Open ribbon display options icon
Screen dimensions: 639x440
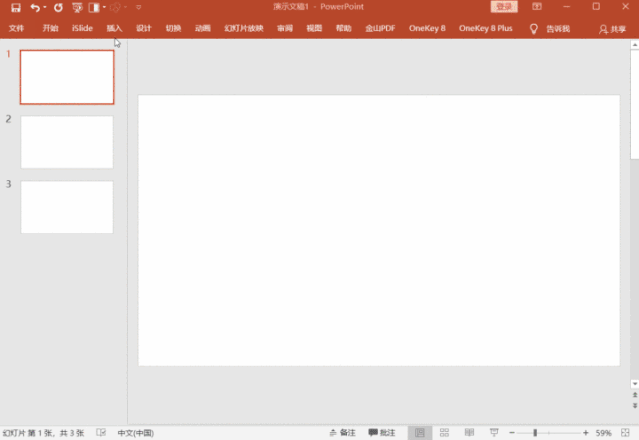pyautogui.click(x=537, y=7)
